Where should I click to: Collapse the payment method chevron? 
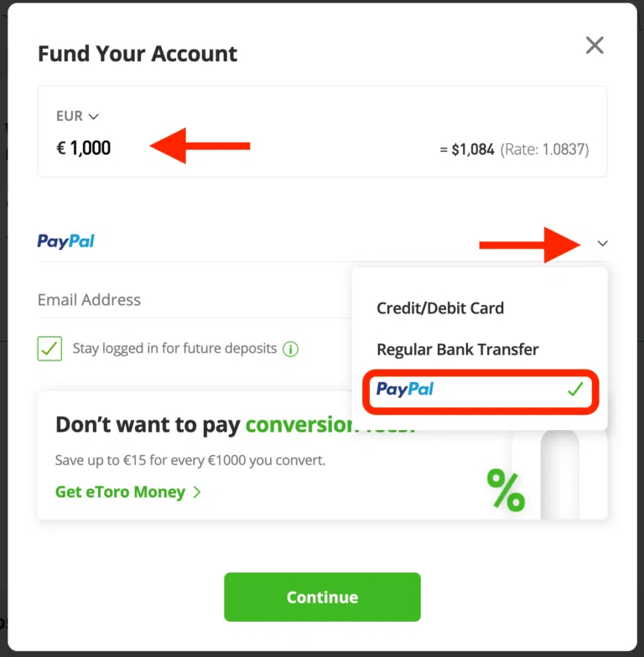602,243
